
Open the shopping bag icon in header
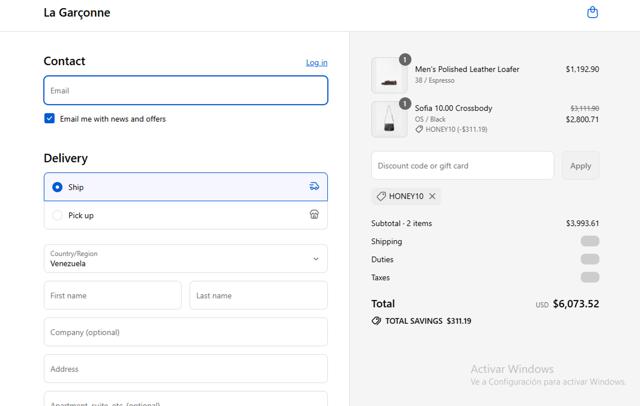point(592,12)
